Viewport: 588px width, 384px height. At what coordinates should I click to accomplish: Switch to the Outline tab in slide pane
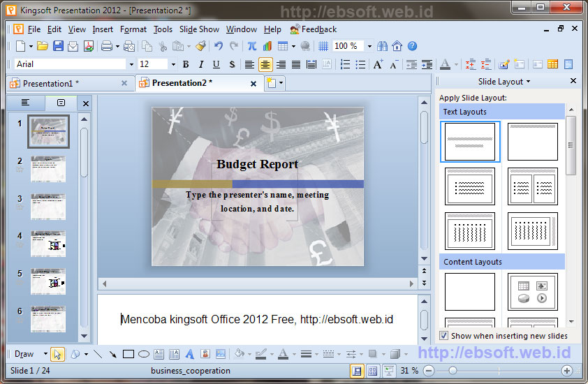pyautogui.click(x=25, y=103)
